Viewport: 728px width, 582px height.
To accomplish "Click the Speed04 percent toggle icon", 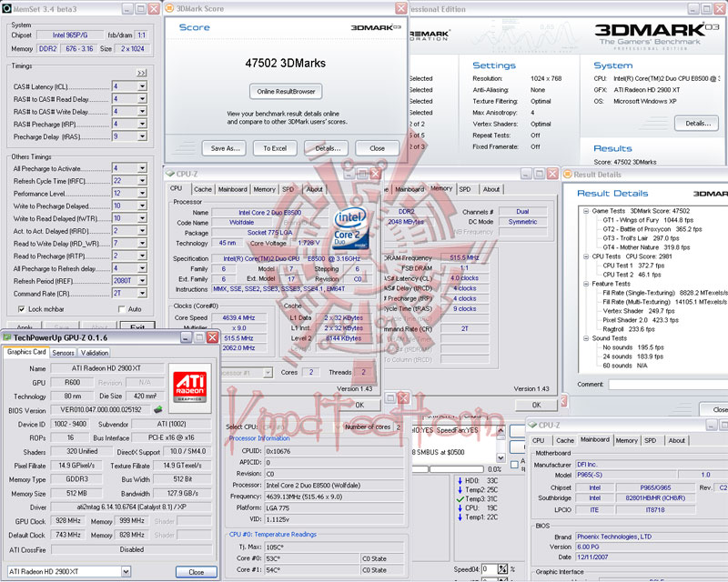I will pyautogui.click(x=503, y=569).
